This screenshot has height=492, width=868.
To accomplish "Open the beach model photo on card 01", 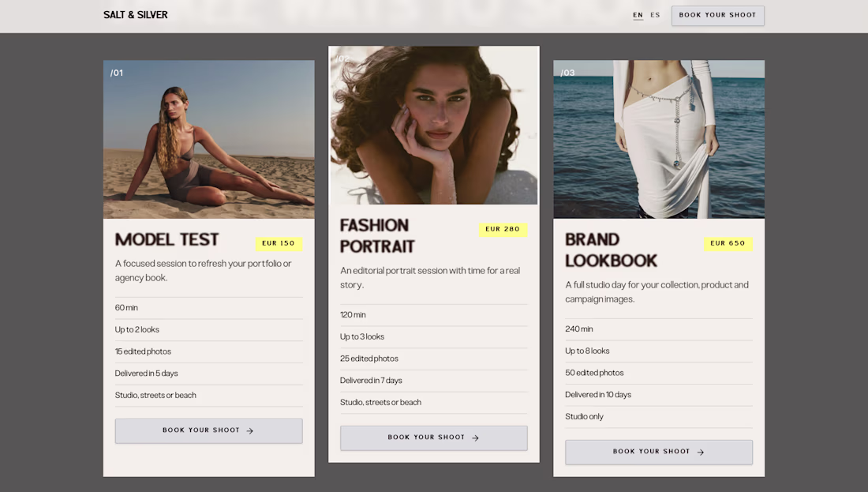I will 208,139.
